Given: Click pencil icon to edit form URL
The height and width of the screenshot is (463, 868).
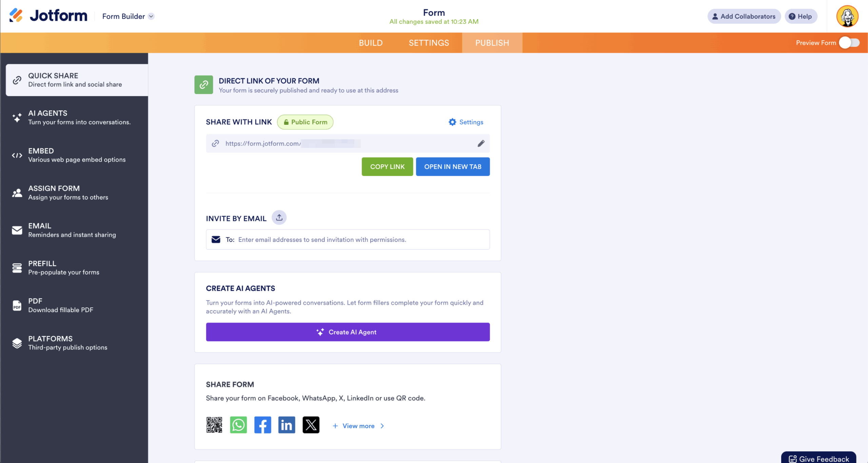Looking at the screenshot, I should tap(481, 143).
